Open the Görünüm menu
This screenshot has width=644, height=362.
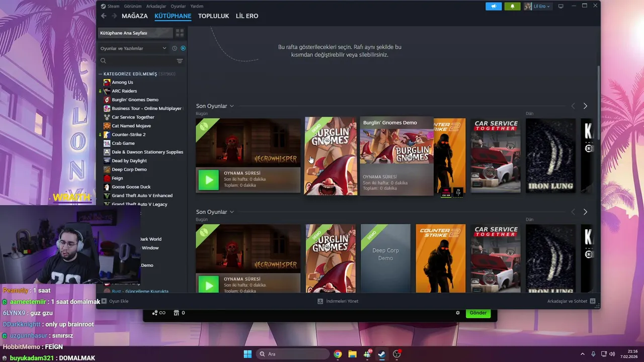[133, 6]
